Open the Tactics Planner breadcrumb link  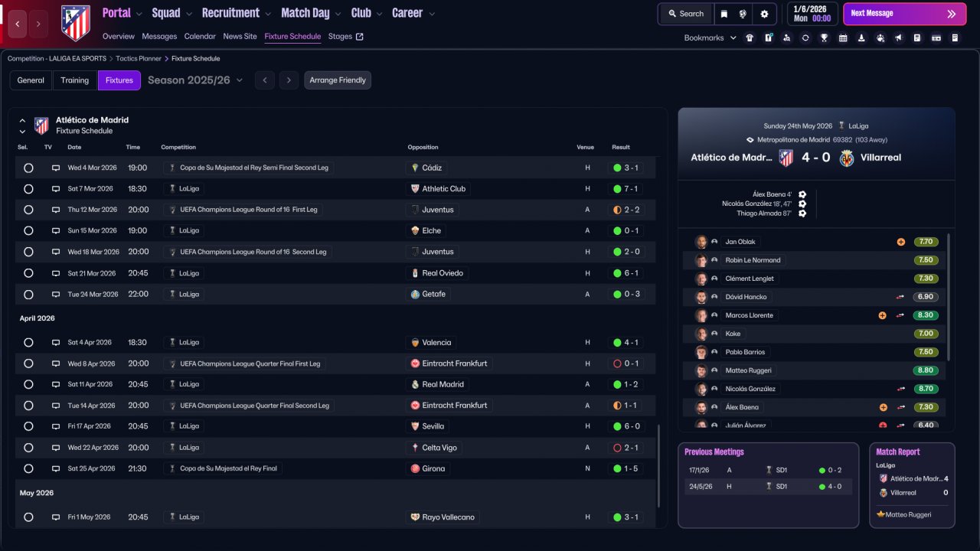pyautogui.click(x=139, y=58)
